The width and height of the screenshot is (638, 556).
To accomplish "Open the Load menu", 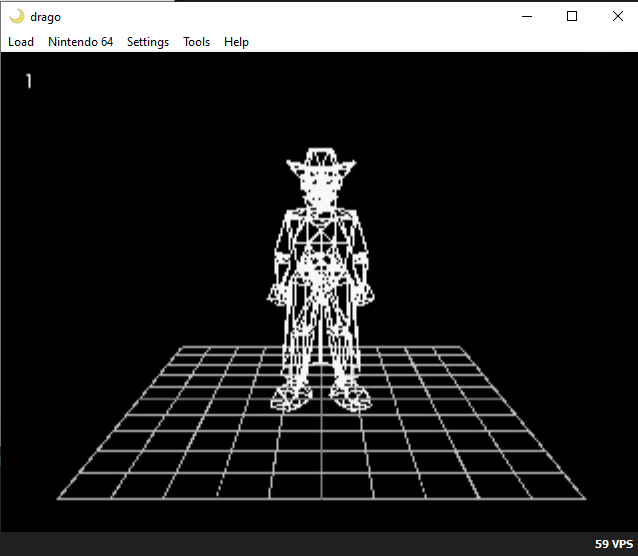I will click(21, 42).
